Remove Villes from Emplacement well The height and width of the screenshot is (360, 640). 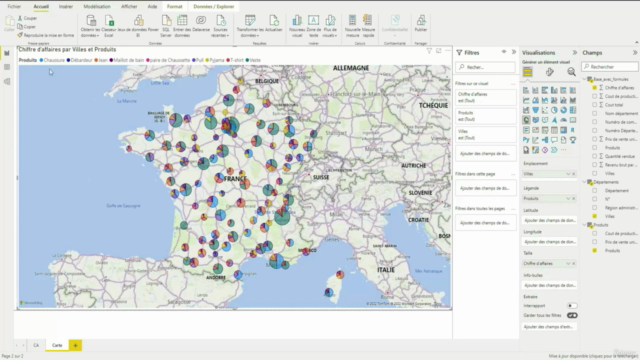coord(573,174)
